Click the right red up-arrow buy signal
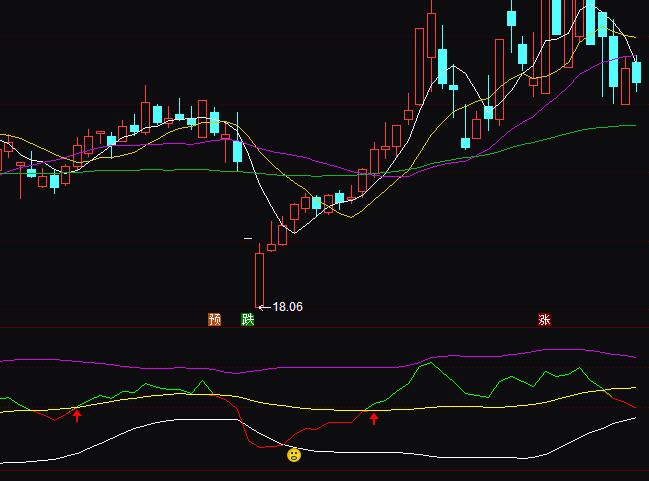 [374, 418]
